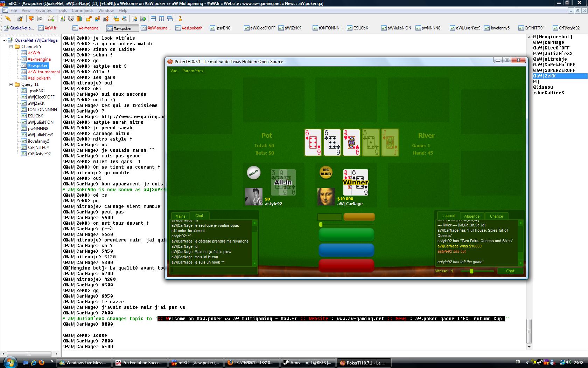588x368 pixels.
Task: Open Favorites heart icon in toolbar
Action: click(x=31, y=19)
